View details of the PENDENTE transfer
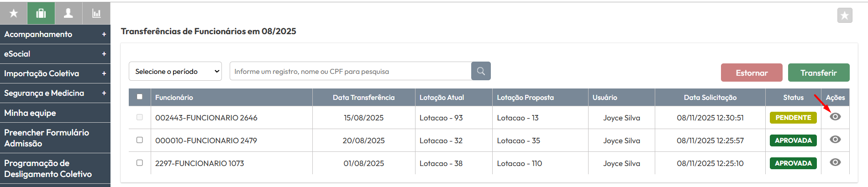This screenshot has width=868, height=187. pos(835,117)
